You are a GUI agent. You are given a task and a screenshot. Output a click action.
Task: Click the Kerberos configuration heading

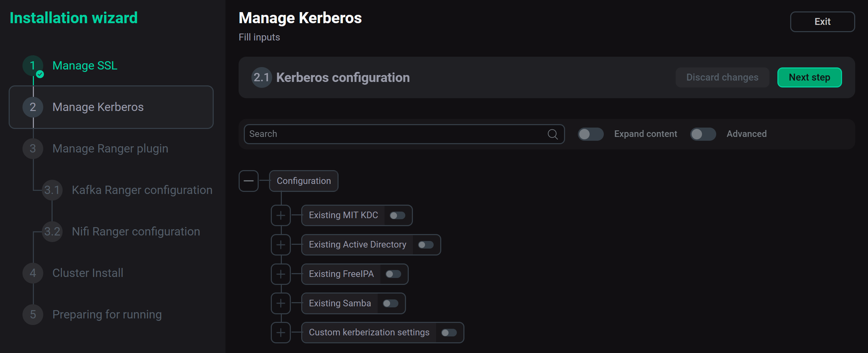343,78
